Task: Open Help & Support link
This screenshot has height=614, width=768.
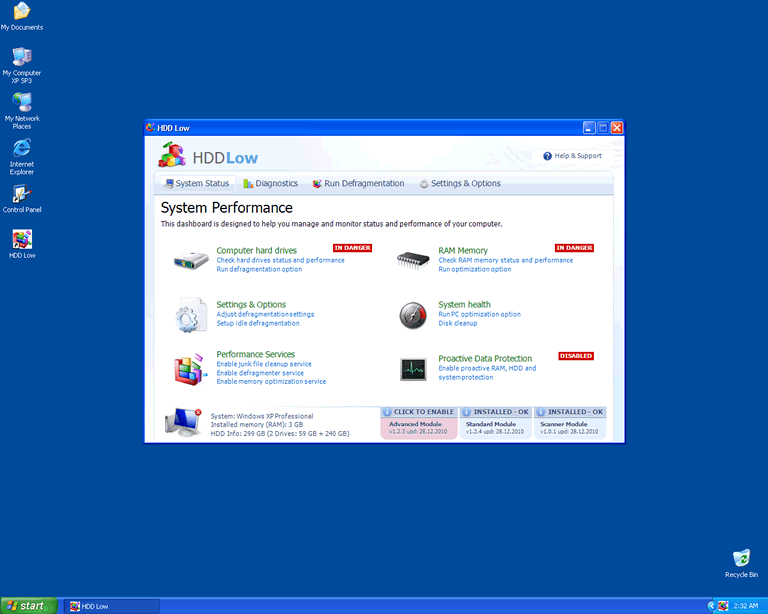Action: (x=572, y=156)
